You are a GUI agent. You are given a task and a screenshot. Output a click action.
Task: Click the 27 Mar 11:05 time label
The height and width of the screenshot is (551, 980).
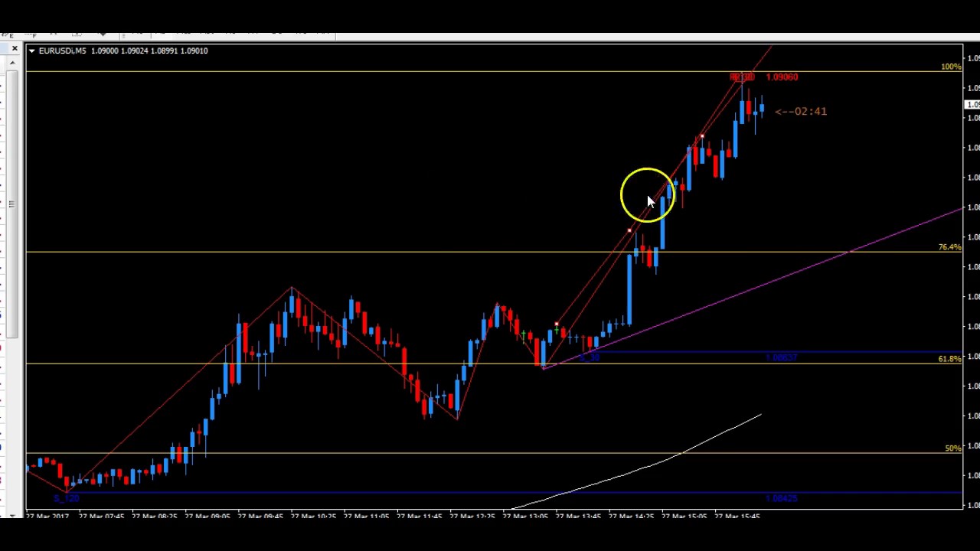366,517
